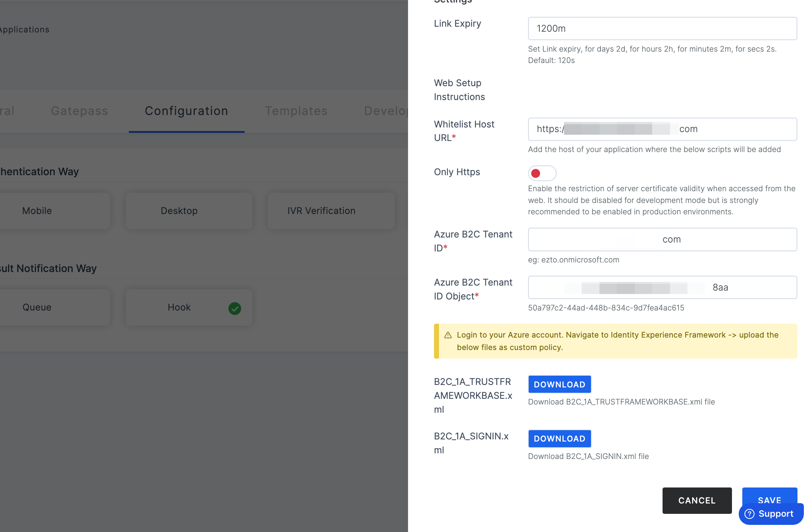Switch to the Gatepass tab
The height and width of the screenshot is (532, 811).
point(79,111)
